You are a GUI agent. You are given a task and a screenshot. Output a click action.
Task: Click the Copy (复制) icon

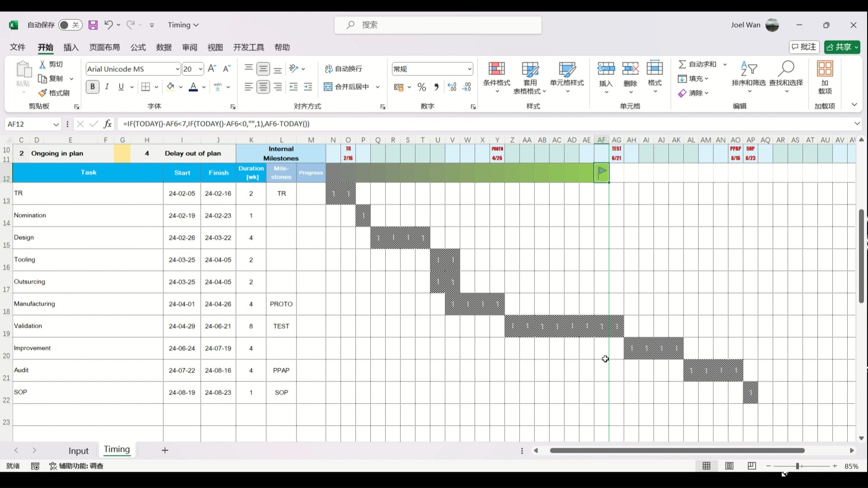click(42, 79)
